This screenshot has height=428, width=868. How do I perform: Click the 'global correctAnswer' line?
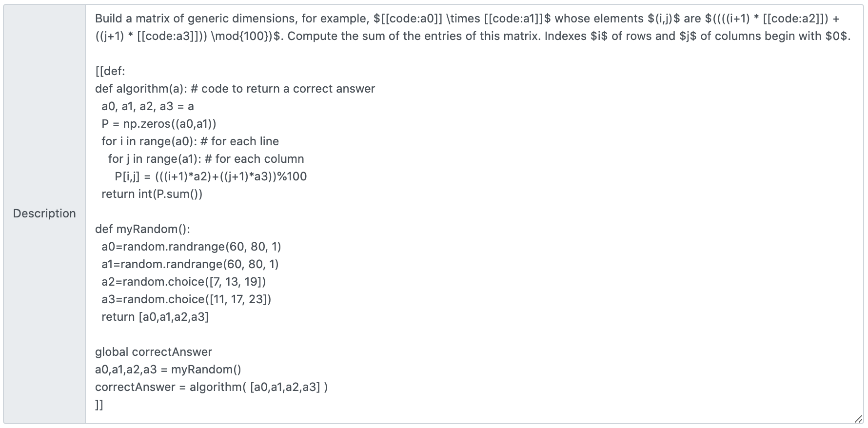coord(153,352)
